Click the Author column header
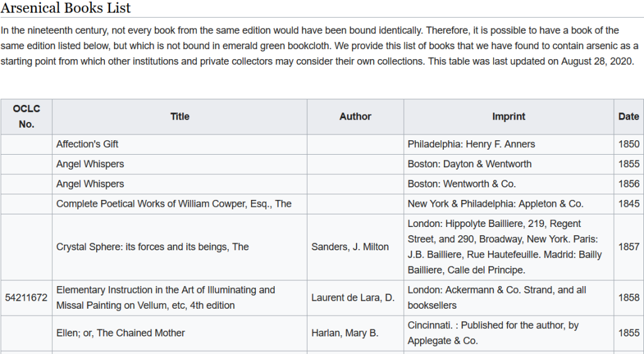The width and height of the screenshot is (644, 354). (355, 116)
